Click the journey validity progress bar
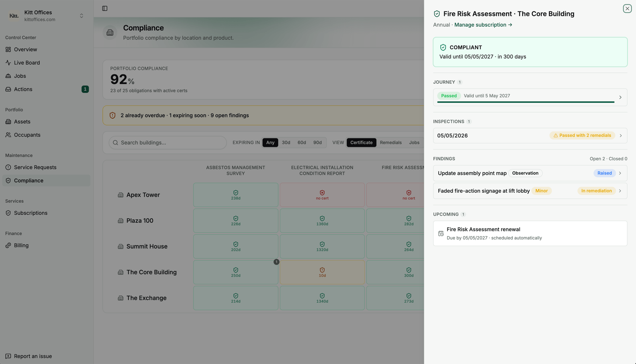636x364 pixels. (525, 102)
